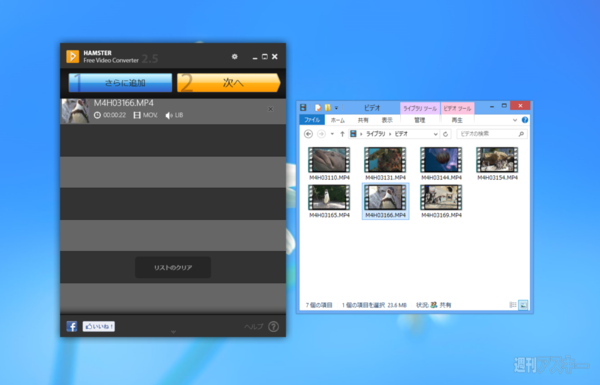Click quick access properties icon
600x385 pixels.
318,108
